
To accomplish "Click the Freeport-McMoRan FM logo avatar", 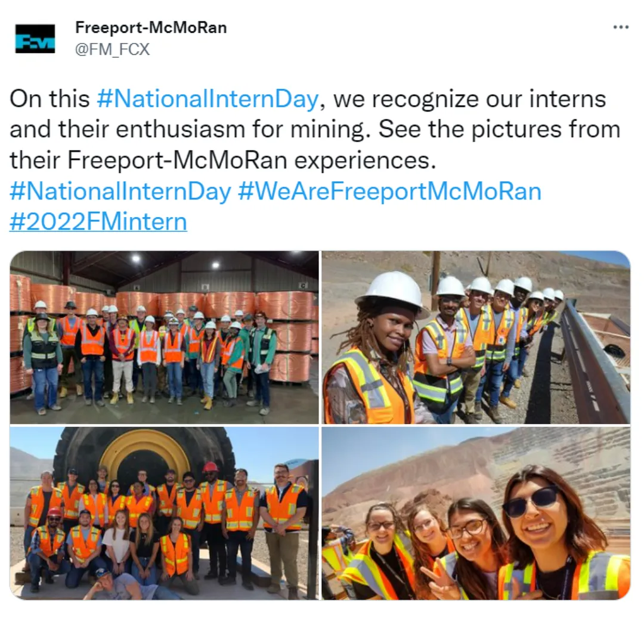I will pyautogui.click(x=35, y=39).
